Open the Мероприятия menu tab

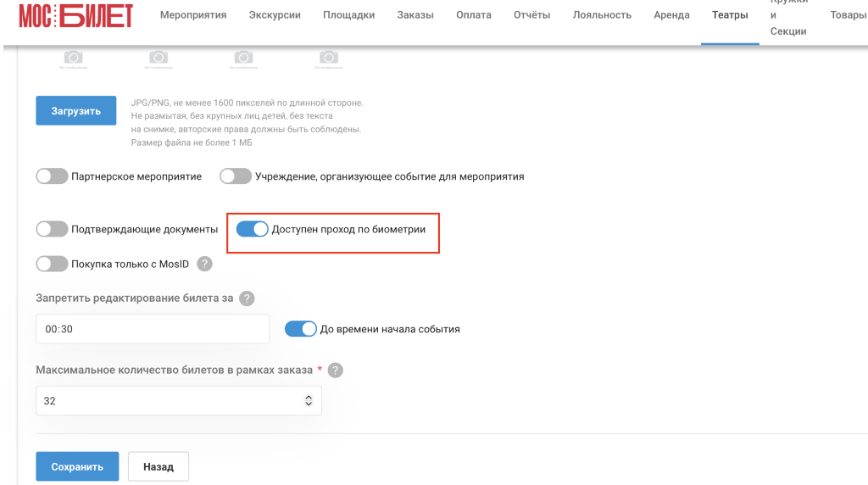[x=193, y=15]
